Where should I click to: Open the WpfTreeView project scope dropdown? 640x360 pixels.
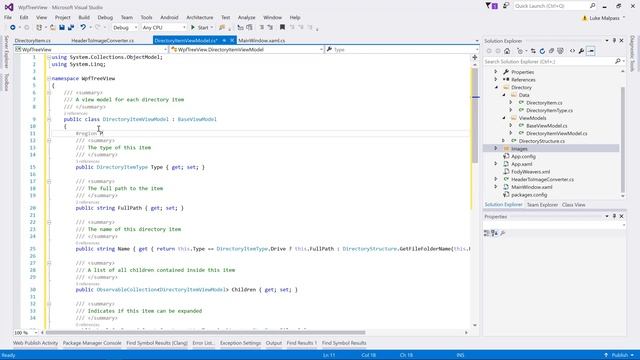[x=91, y=49]
